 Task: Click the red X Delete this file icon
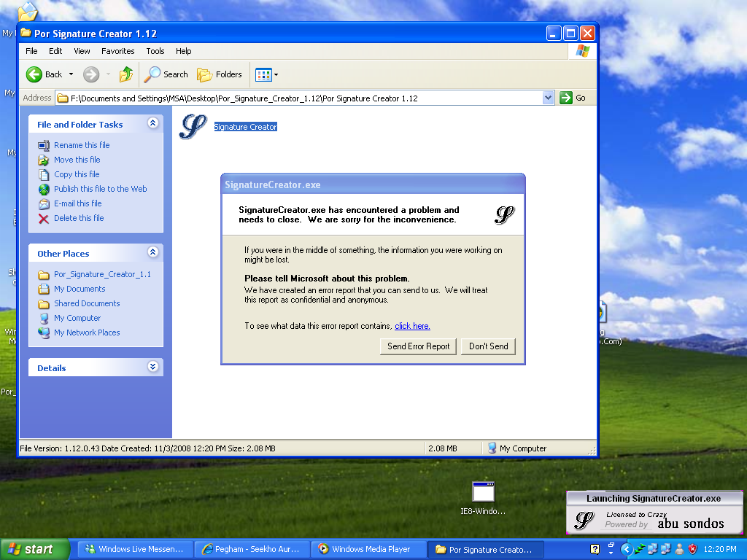[44, 219]
